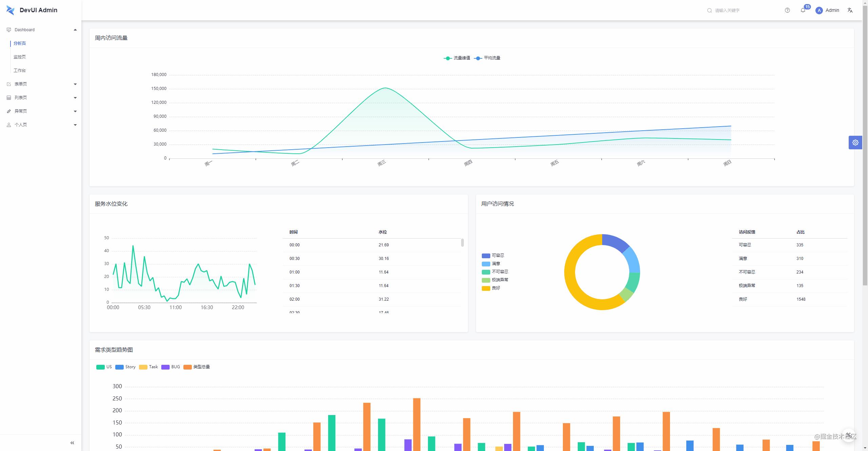Click the search magnifier icon
The image size is (868, 451).
click(x=709, y=11)
